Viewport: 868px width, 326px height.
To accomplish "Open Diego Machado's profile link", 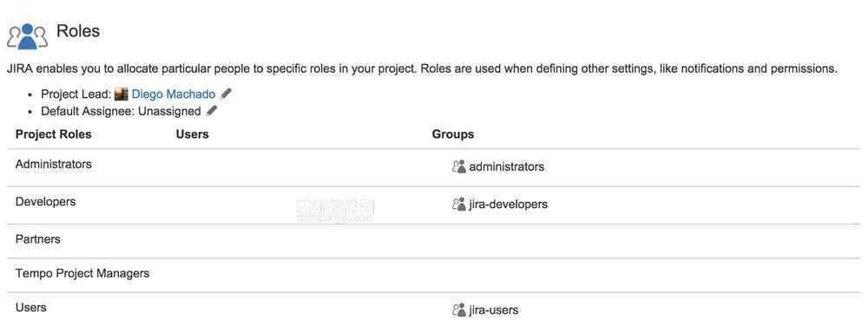I will point(174,95).
